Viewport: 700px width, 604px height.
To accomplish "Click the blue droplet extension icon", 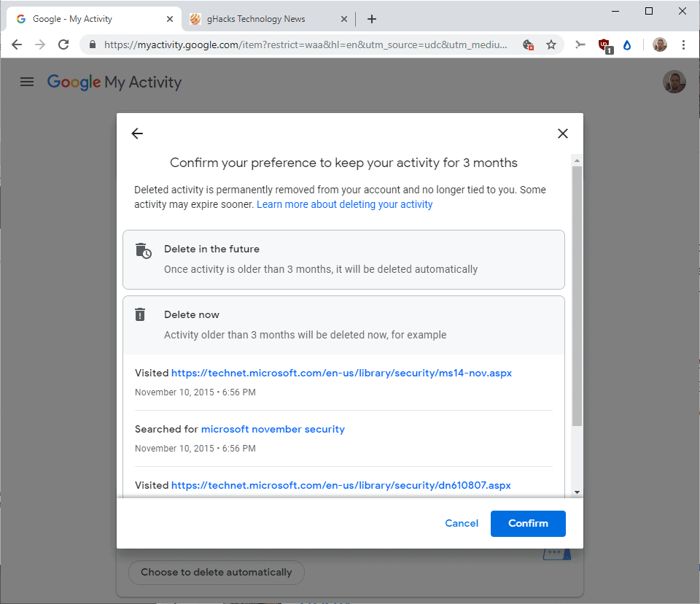I will 627,44.
